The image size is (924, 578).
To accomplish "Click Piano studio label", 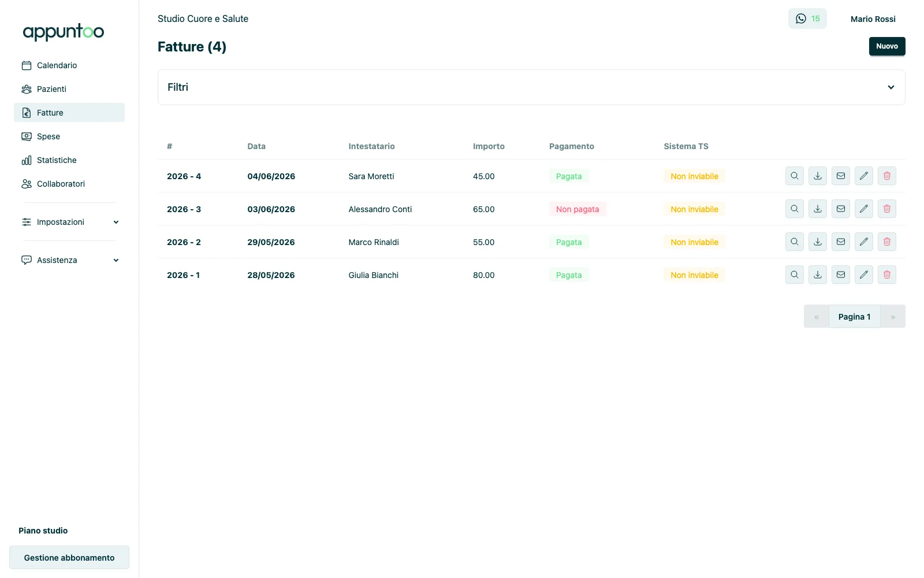I will point(43,531).
